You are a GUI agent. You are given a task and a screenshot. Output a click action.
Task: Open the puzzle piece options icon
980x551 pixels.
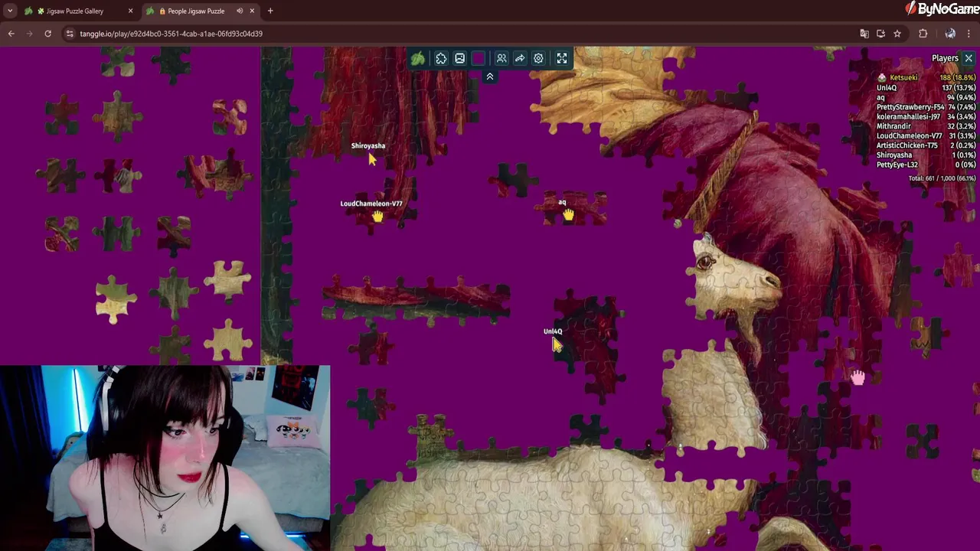point(441,59)
